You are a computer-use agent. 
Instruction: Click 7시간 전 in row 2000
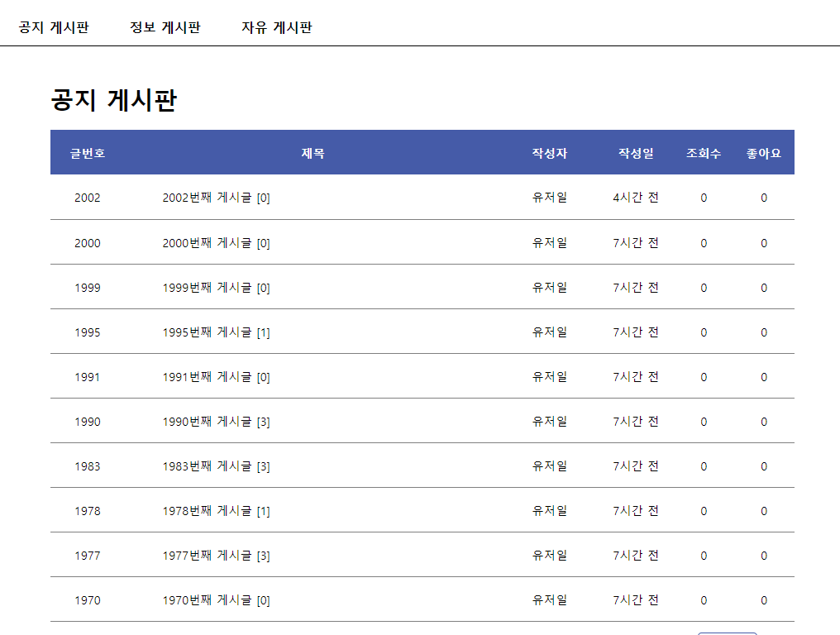(636, 243)
